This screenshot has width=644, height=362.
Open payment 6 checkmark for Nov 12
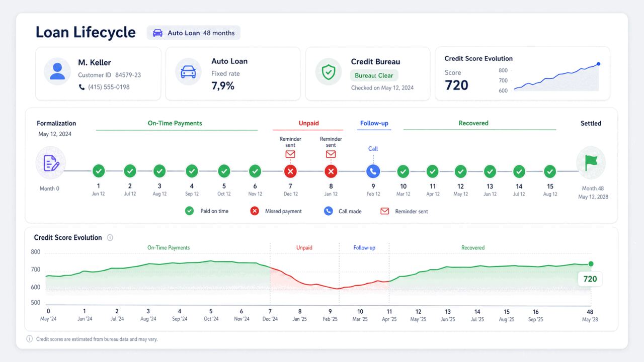point(255,171)
